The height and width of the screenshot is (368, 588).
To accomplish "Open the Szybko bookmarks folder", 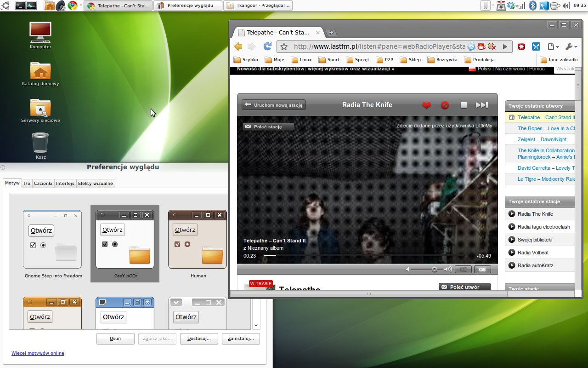I will click(x=246, y=60).
